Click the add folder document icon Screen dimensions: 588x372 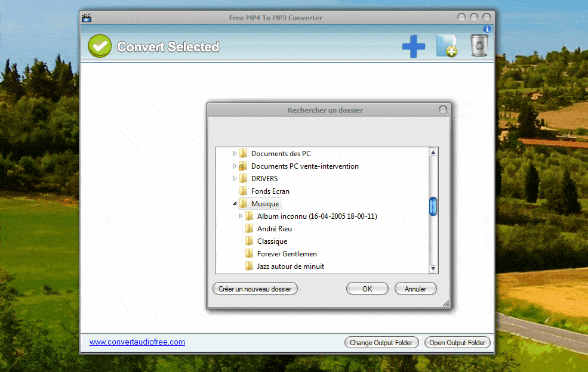[447, 46]
